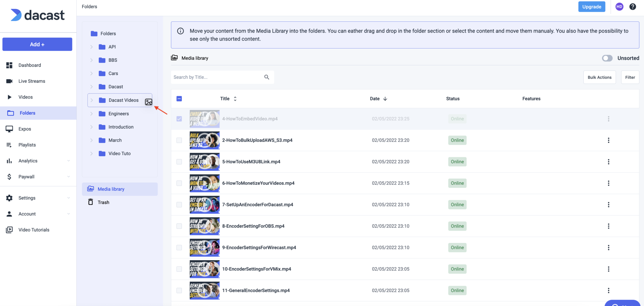The height and width of the screenshot is (306, 644).
Task: Select the Folders sidebar item
Action: click(38, 113)
